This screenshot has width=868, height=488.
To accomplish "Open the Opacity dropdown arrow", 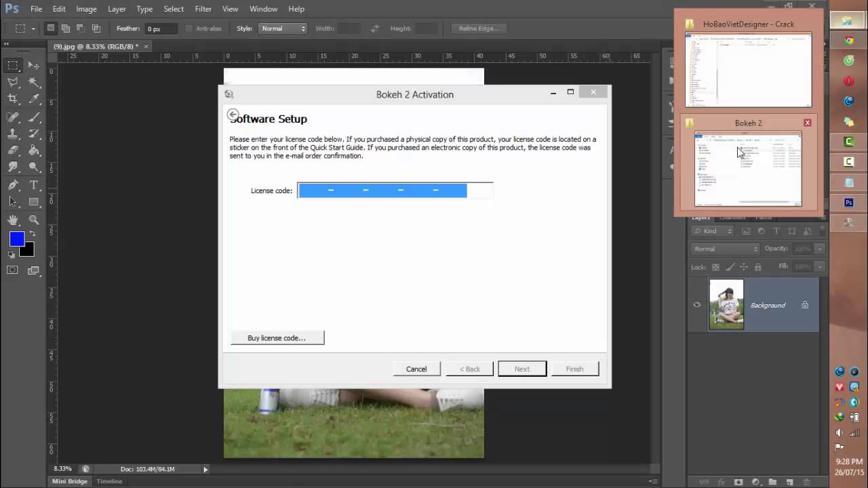I will pyautogui.click(x=820, y=249).
